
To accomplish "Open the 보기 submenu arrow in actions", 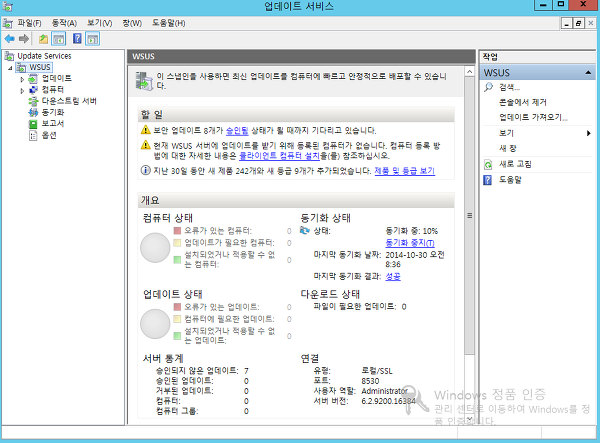I will click(589, 133).
